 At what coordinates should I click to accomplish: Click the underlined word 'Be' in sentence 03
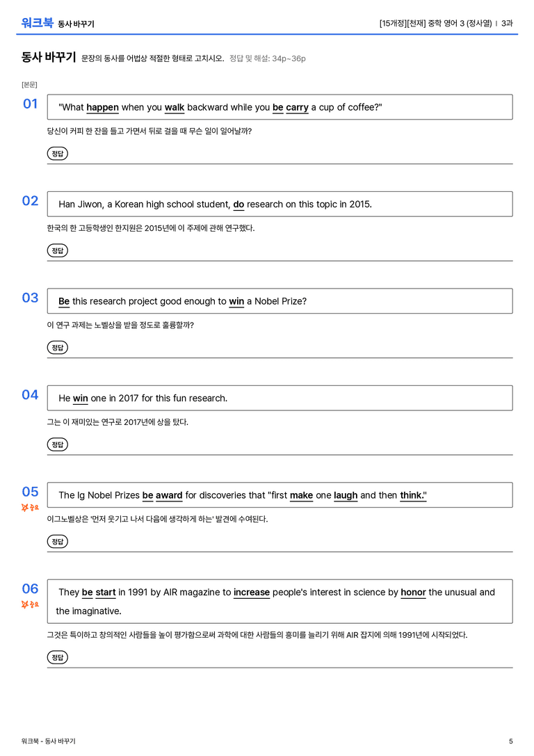pos(64,301)
